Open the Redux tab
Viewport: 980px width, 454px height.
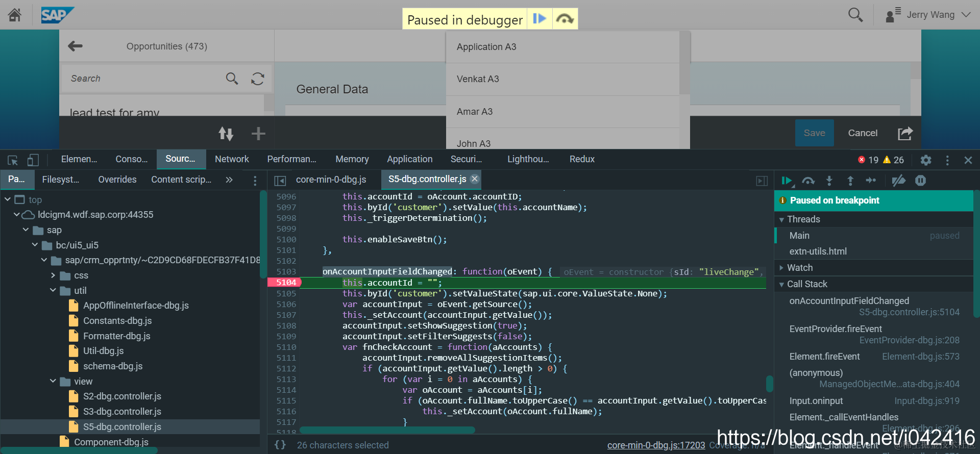[582, 159]
